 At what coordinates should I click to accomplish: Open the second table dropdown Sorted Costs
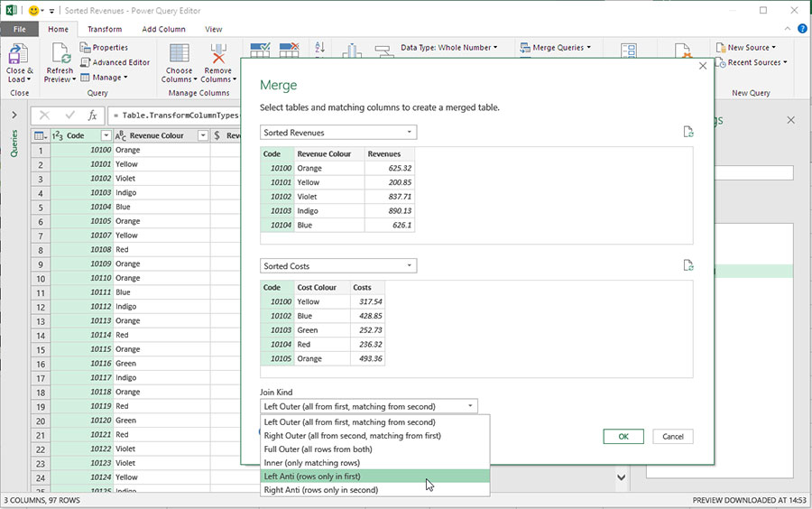338,266
